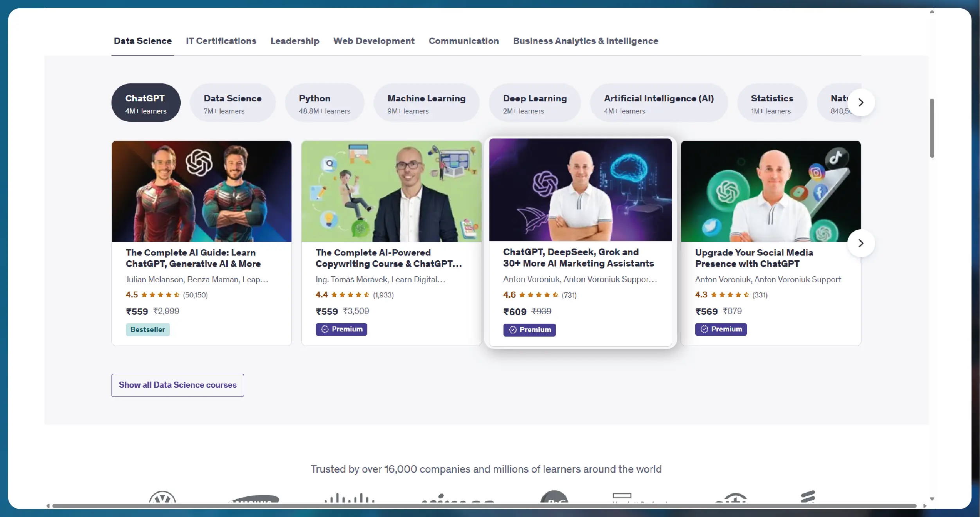Screen dimensions: 980x517
Task: Expand more topics with the right chevron
Action: 861,103
